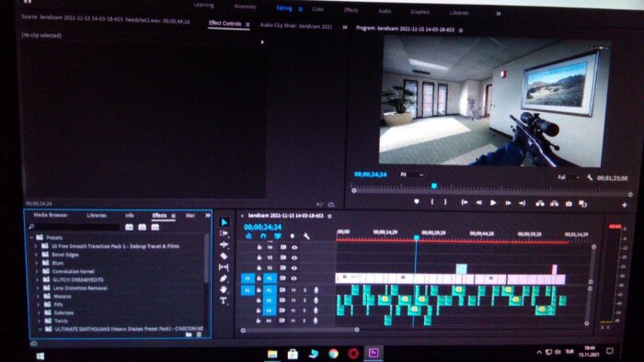
Task: Go to Out point in Program monitor
Action: [x=522, y=203]
